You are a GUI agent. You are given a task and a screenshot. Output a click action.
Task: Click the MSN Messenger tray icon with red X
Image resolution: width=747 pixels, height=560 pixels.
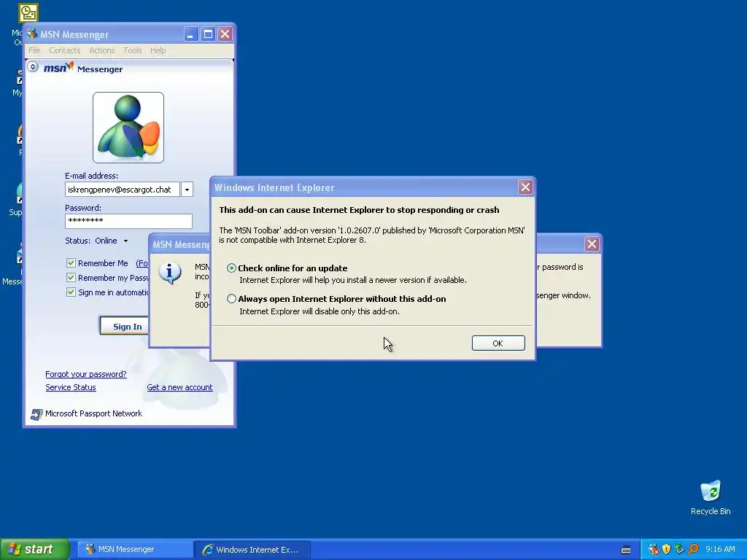tap(654, 550)
